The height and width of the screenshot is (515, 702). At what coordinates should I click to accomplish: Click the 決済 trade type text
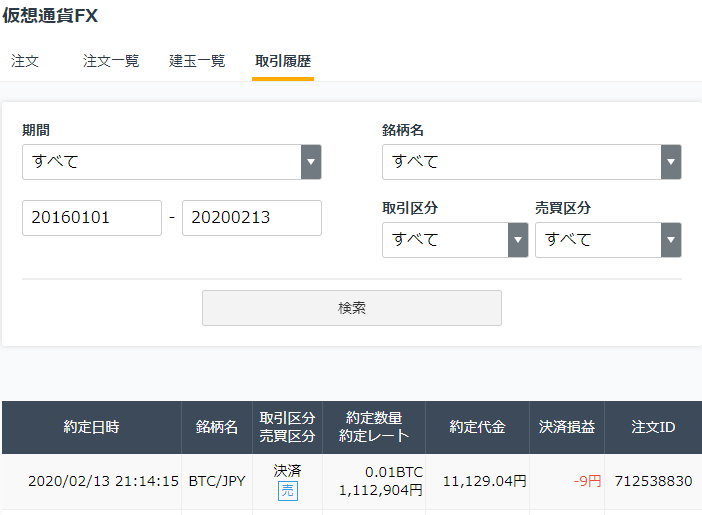287,471
